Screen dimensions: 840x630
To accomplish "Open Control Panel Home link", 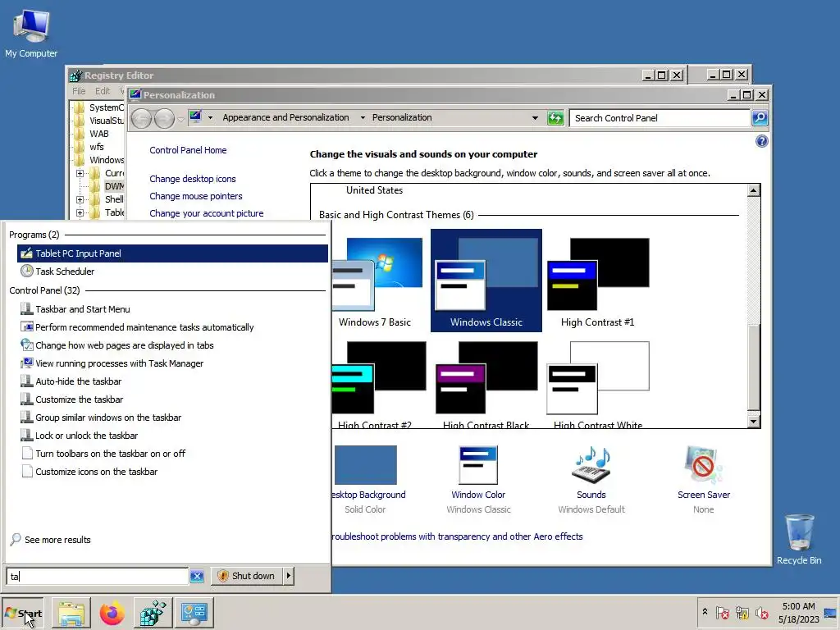I will 188,151.
